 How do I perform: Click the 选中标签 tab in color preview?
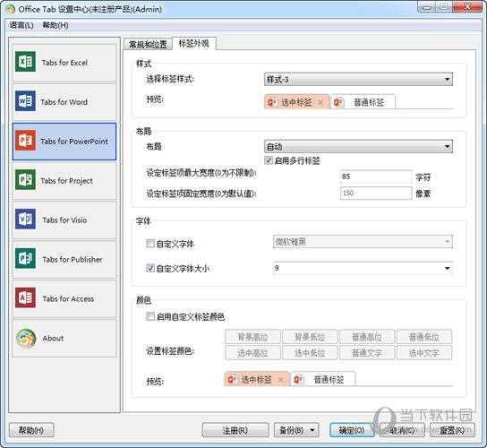tap(256, 379)
